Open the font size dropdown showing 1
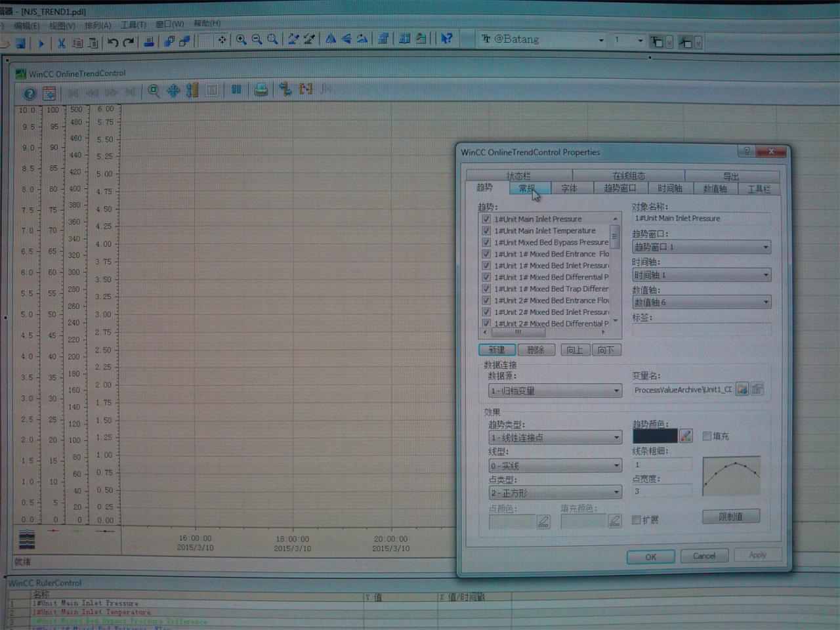This screenshot has width=840, height=630. pyautogui.click(x=640, y=40)
